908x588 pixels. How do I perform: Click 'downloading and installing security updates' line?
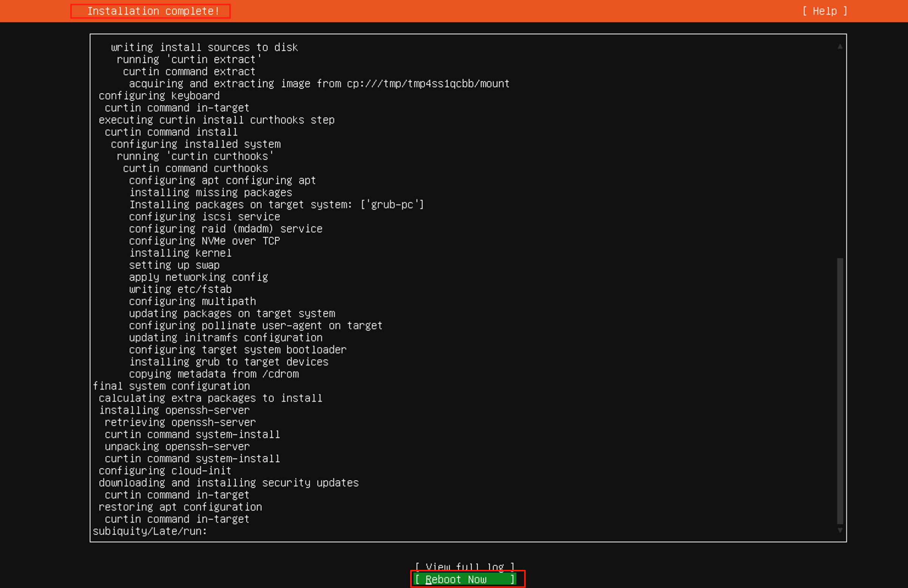(x=229, y=483)
